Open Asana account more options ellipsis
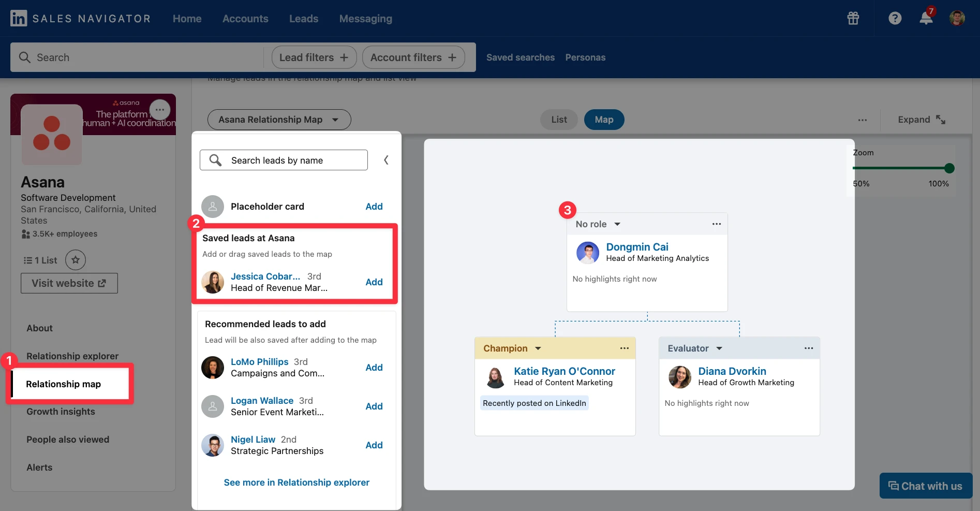The width and height of the screenshot is (980, 511). [x=160, y=110]
